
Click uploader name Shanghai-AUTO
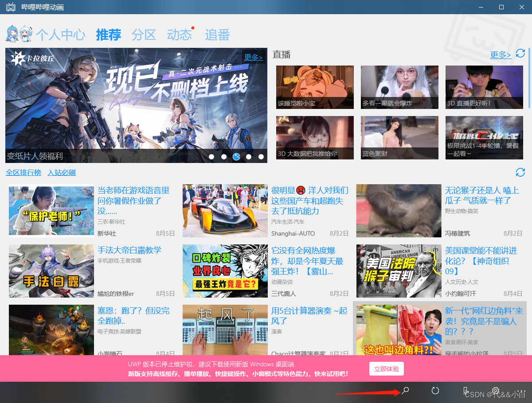(x=293, y=233)
